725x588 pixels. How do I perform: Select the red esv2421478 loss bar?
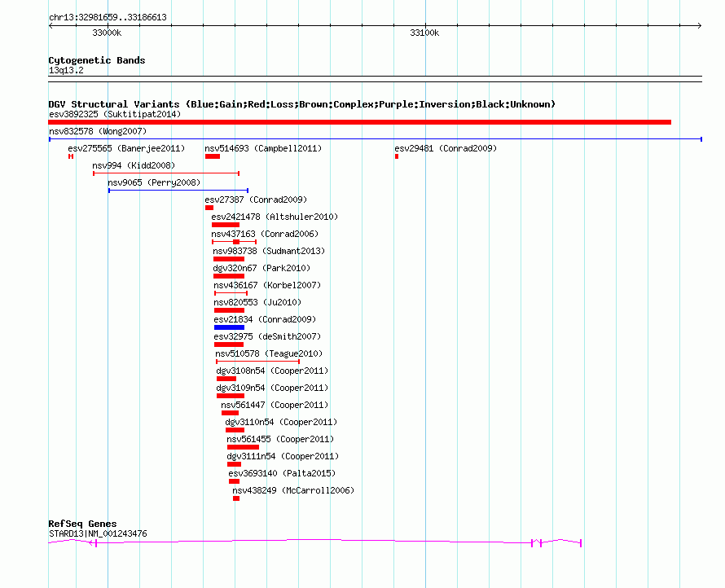(226, 225)
